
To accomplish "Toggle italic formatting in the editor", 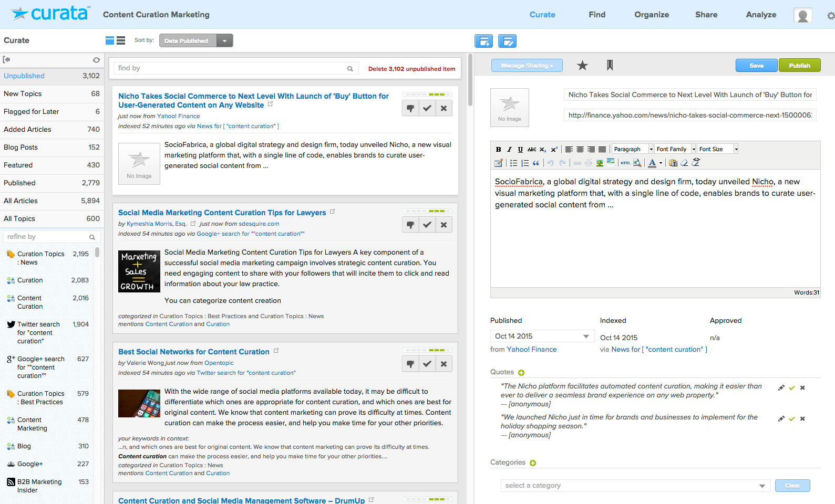I will [509, 149].
